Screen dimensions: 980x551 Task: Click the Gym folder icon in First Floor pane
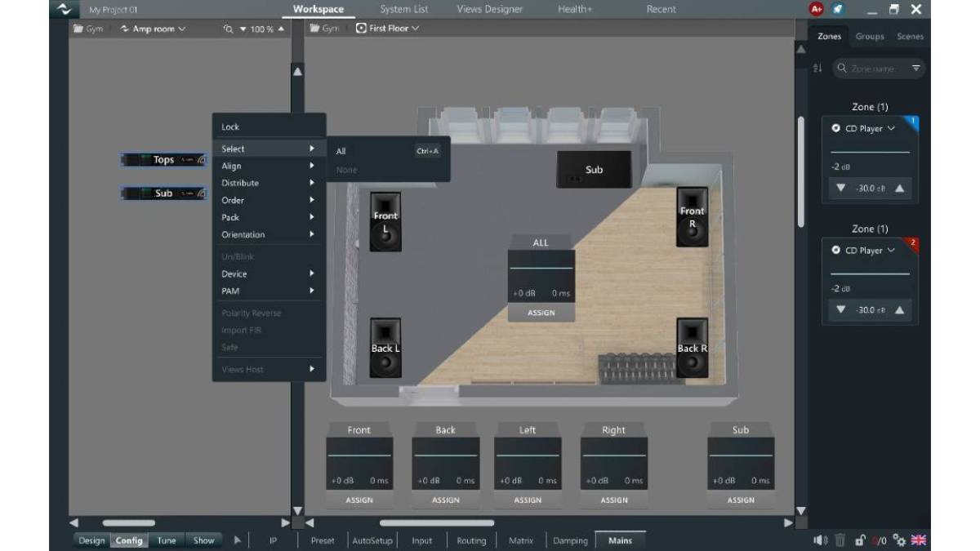pyautogui.click(x=314, y=29)
